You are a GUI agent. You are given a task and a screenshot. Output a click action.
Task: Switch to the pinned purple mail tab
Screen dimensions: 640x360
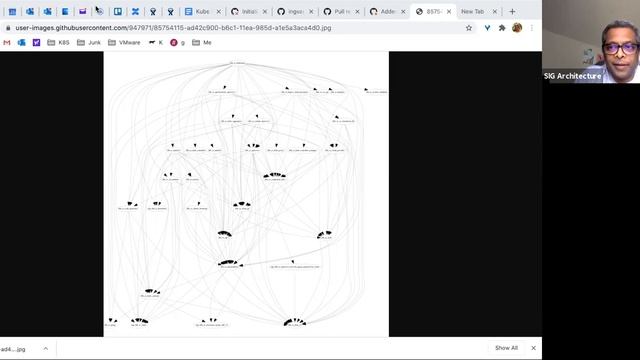coord(82,12)
